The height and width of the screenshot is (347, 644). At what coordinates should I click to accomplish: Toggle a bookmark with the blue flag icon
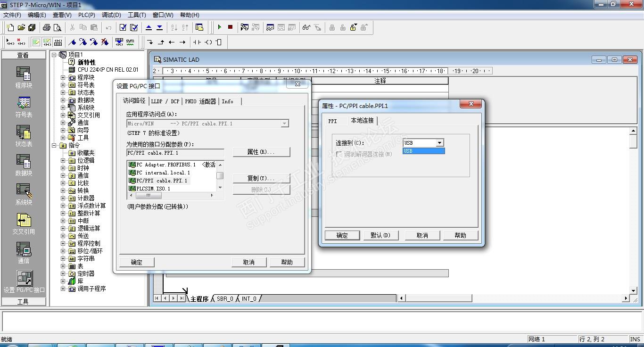coord(72,42)
